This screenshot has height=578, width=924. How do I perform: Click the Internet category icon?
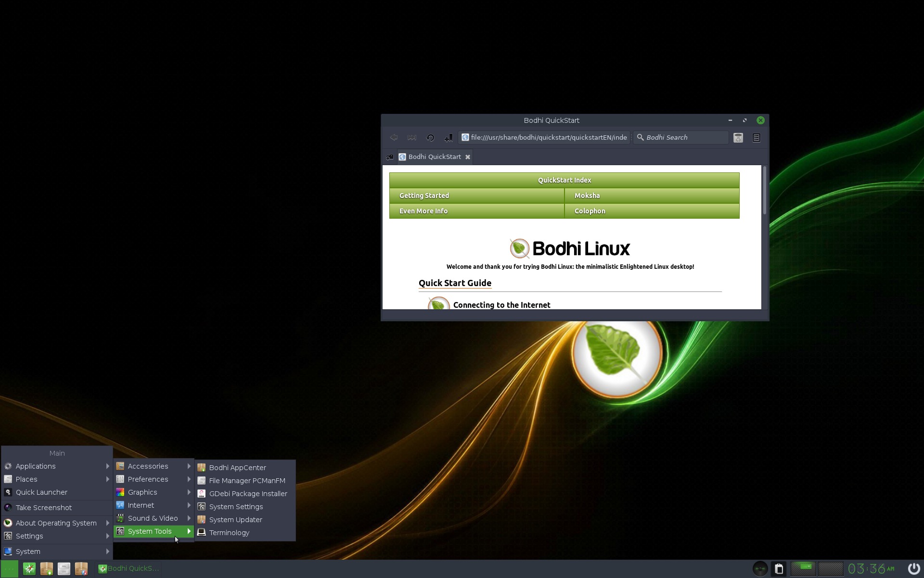point(120,505)
